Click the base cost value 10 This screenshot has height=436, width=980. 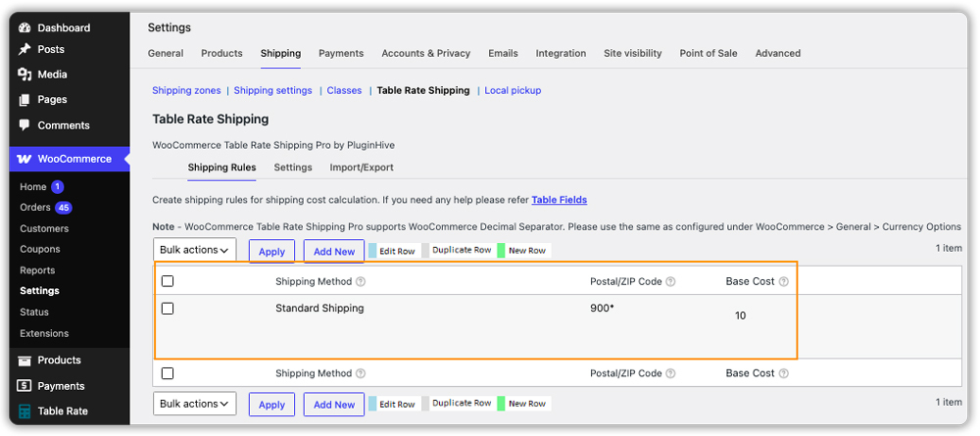click(741, 316)
